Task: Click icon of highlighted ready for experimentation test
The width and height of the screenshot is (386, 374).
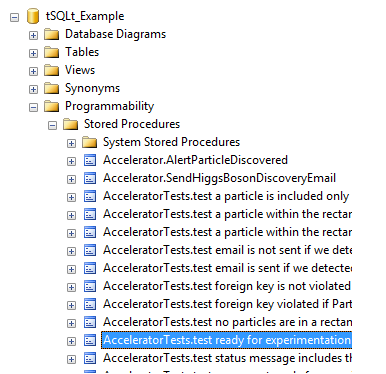Action: click(x=90, y=340)
